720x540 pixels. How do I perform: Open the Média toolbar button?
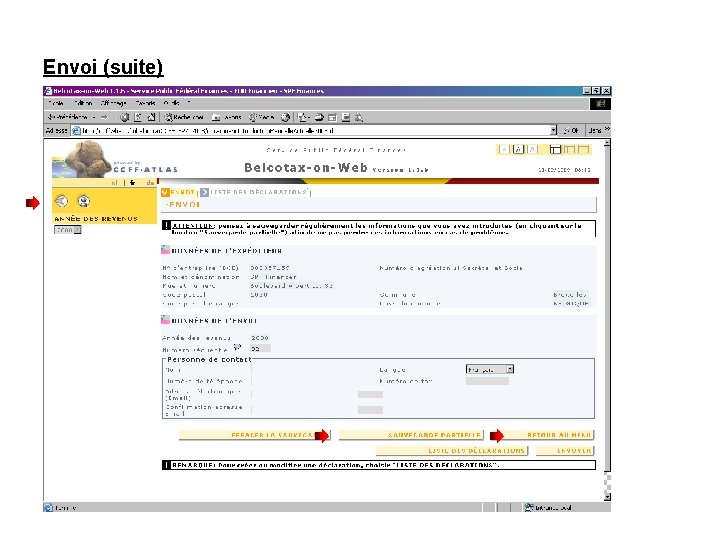pyautogui.click(x=261, y=118)
